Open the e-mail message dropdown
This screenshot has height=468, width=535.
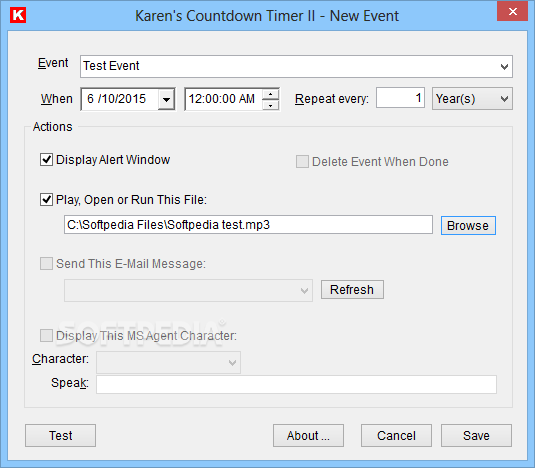(x=188, y=290)
